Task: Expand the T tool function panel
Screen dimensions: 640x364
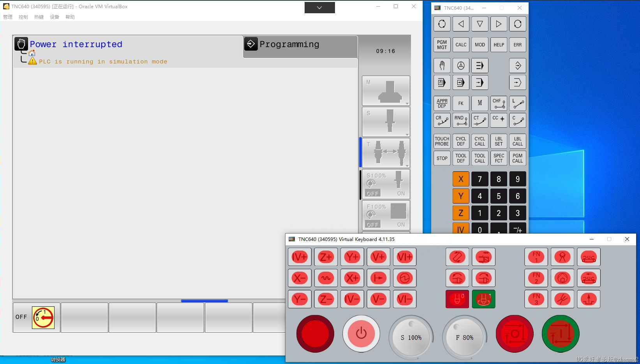Action: (386, 153)
